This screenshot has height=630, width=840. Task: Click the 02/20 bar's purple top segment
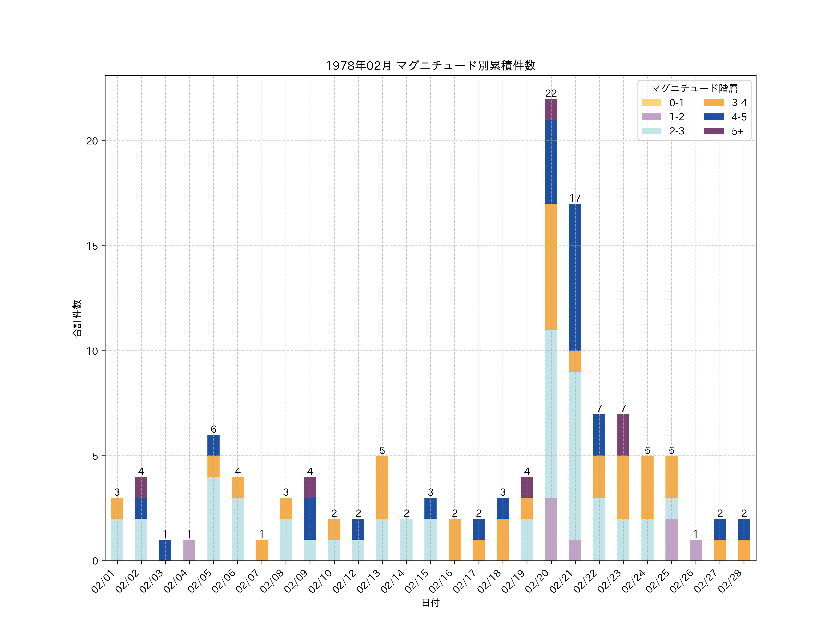pyautogui.click(x=551, y=109)
